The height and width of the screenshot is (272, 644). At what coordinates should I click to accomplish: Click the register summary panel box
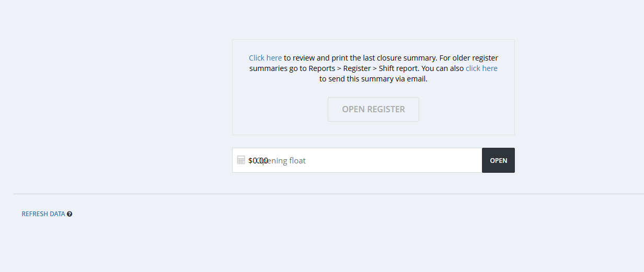coord(373,87)
